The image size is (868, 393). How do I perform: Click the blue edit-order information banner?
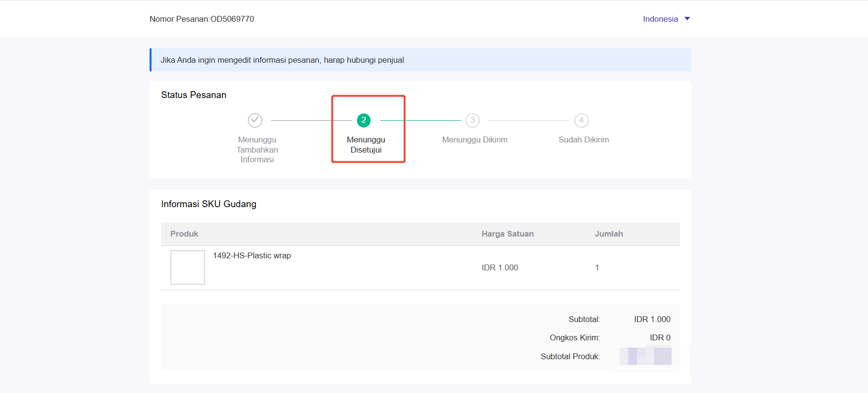pos(420,60)
